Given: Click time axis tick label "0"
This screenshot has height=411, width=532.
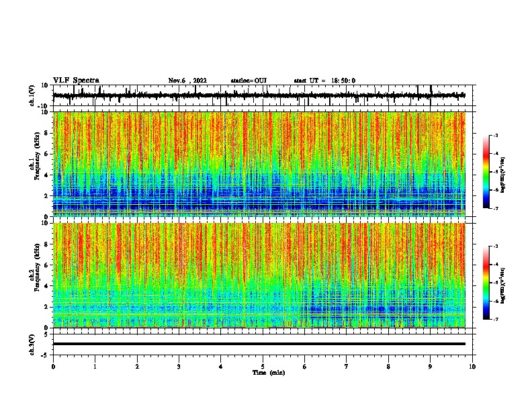Looking at the screenshot, I should coord(53,367).
